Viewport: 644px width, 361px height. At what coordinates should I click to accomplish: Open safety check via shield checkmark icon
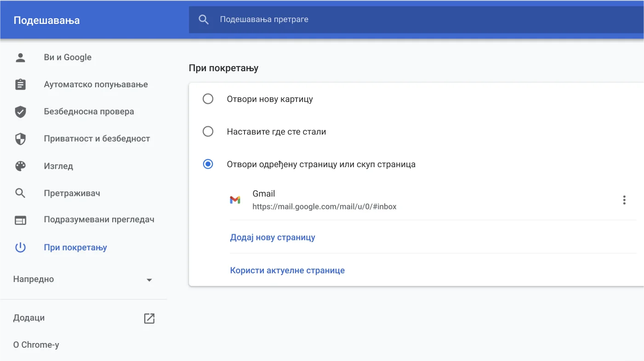[20, 111]
